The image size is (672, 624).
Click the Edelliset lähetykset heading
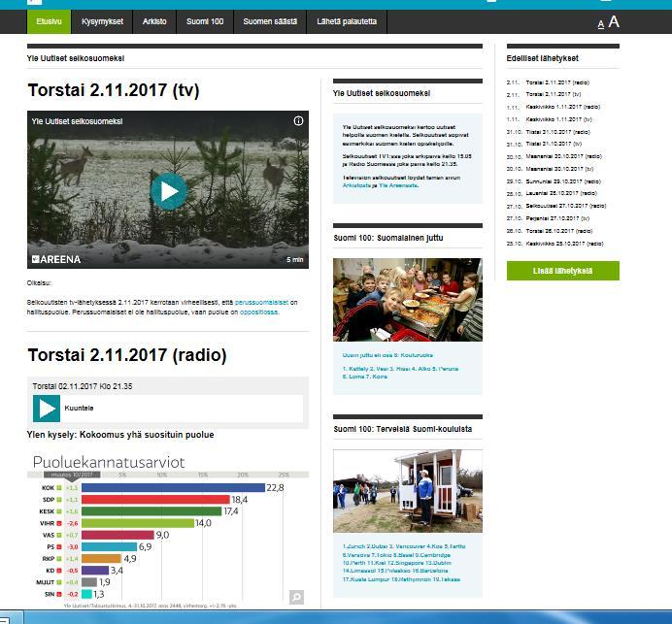pos(543,58)
